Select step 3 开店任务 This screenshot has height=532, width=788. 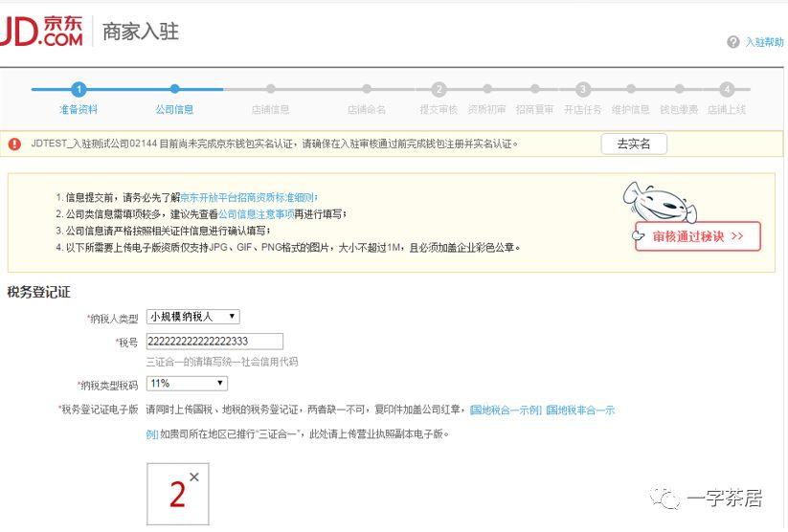[x=582, y=98]
